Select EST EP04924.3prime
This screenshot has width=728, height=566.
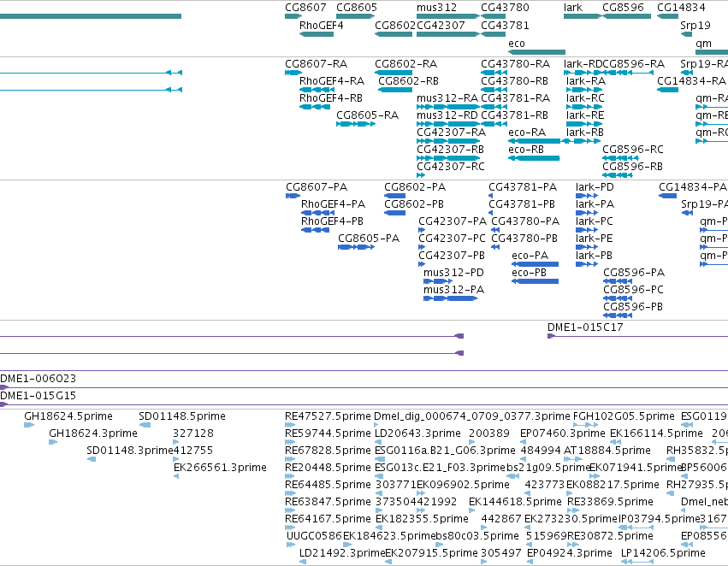570,553
